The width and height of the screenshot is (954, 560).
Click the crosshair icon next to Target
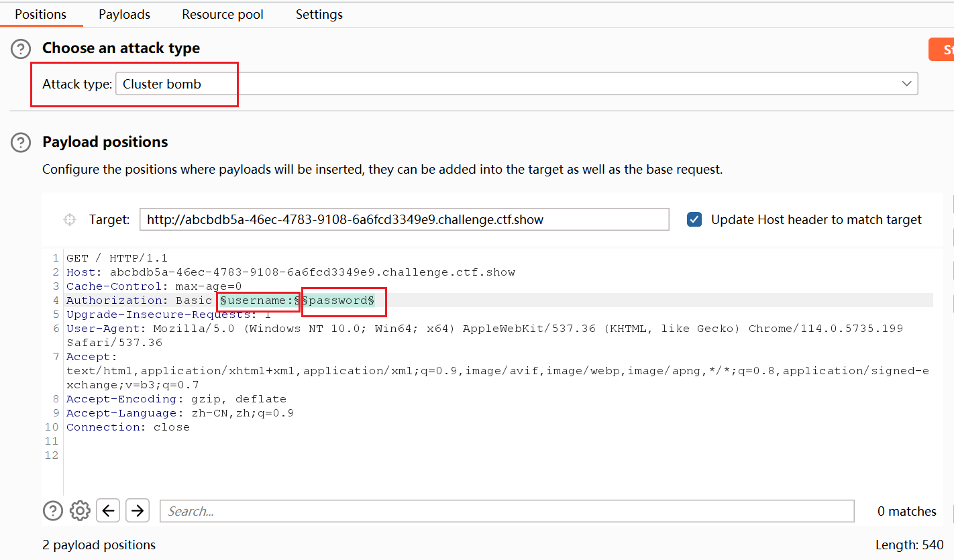(70, 220)
